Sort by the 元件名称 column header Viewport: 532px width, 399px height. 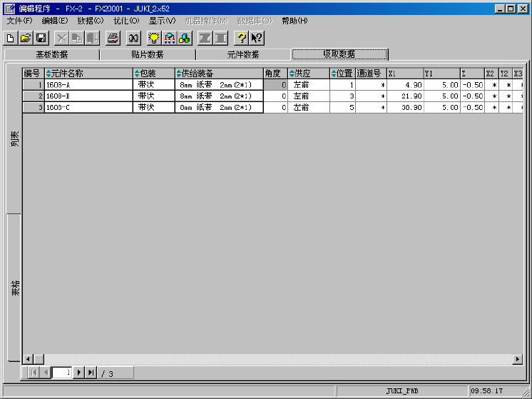[x=88, y=74]
